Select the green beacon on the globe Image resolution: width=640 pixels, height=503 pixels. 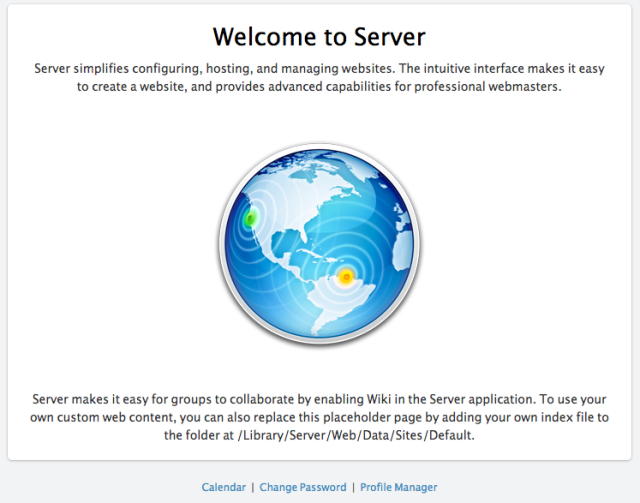253,217
